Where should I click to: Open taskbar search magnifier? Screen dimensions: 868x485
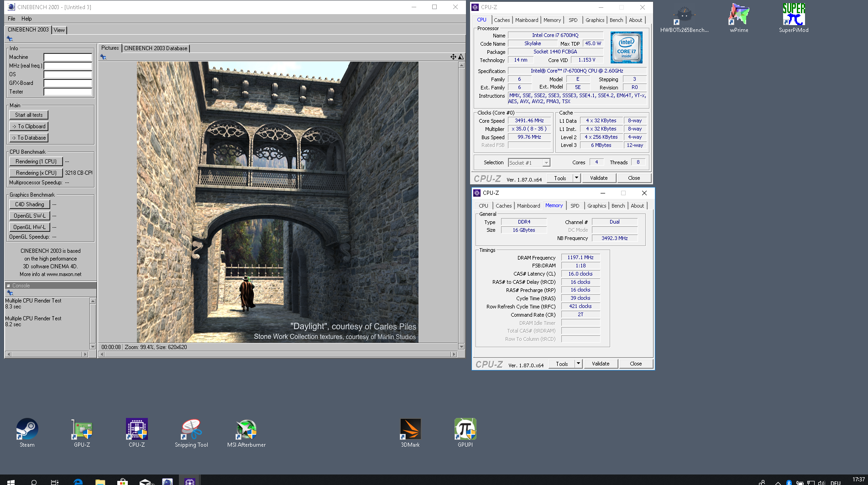point(33,481)
